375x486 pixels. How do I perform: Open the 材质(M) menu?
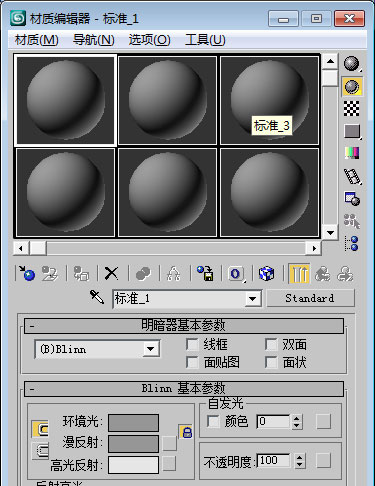point(37,40)
